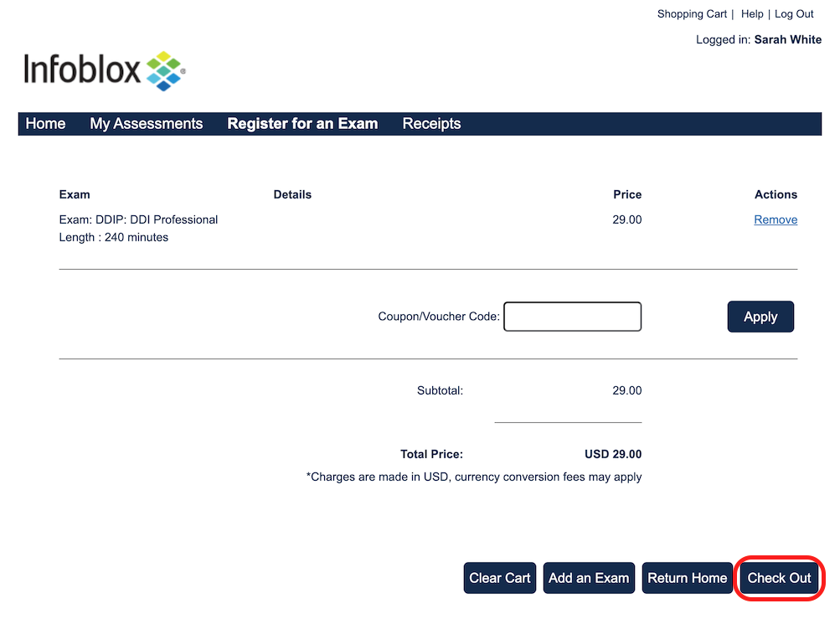Focus the Coupon/Voucher Code field

pyautogui.click(x=572, y=317)
